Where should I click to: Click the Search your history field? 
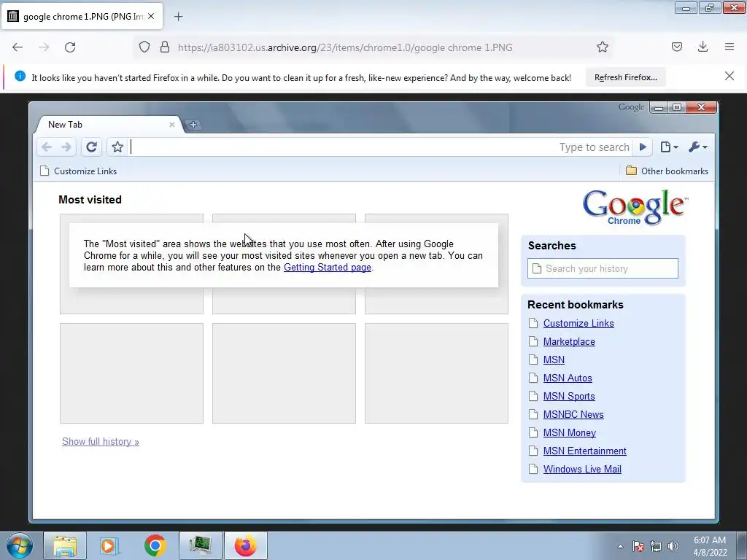[x=603, y=268]
